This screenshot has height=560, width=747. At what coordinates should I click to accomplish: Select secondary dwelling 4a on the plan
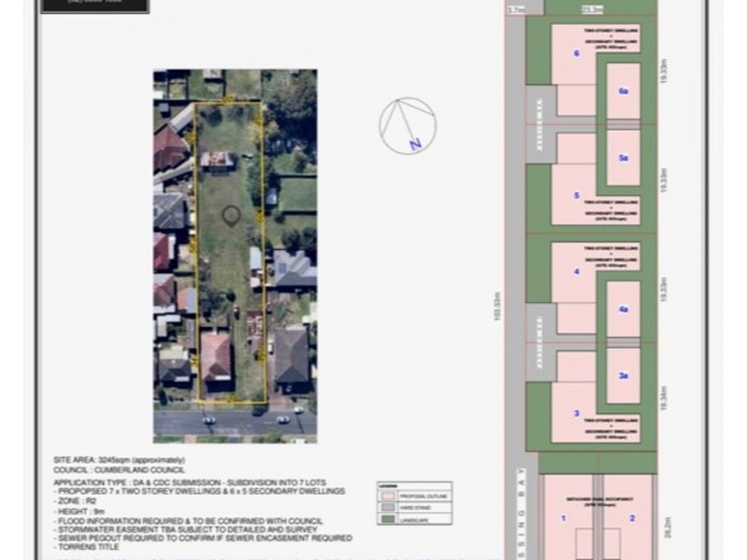pyautogui.click(x=623, y=309)
